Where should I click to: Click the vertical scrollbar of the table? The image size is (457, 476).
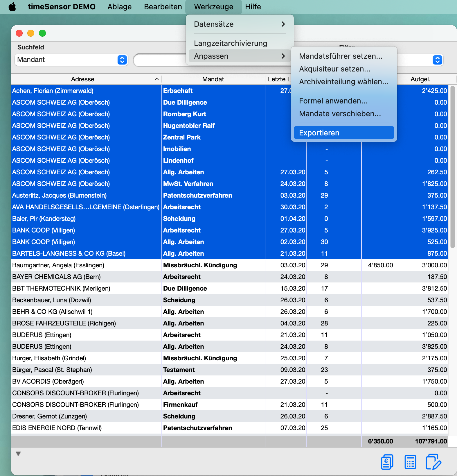point(452,167)
